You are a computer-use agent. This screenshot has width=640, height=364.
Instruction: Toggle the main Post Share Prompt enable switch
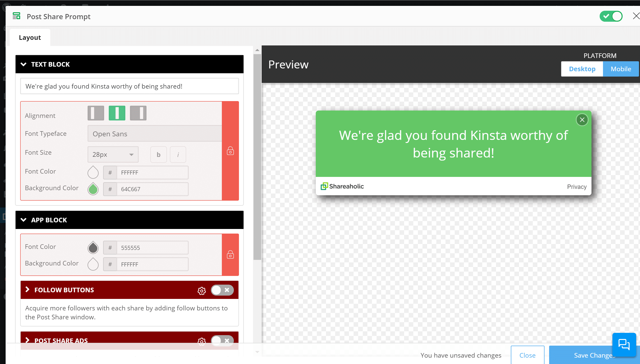[x=612, y=16]
